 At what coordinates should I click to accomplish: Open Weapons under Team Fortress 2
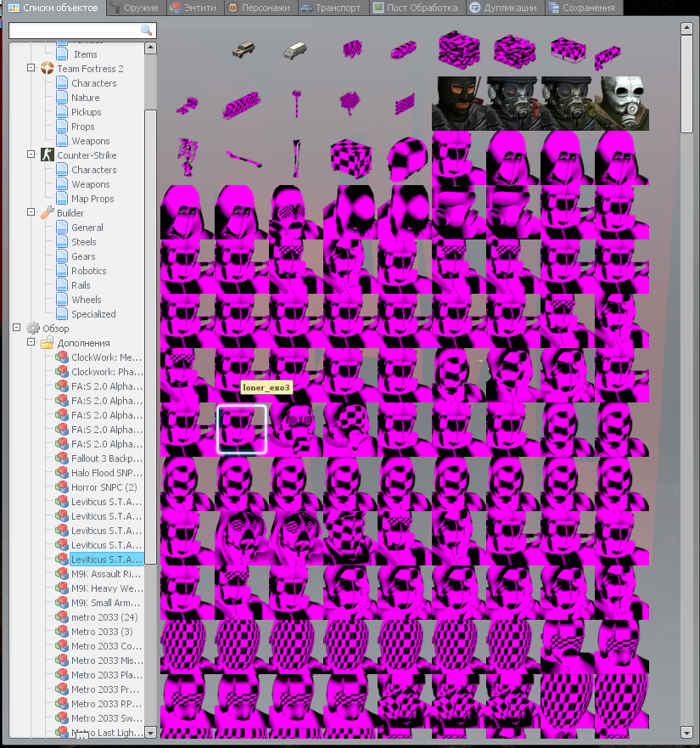click(91, 141)
